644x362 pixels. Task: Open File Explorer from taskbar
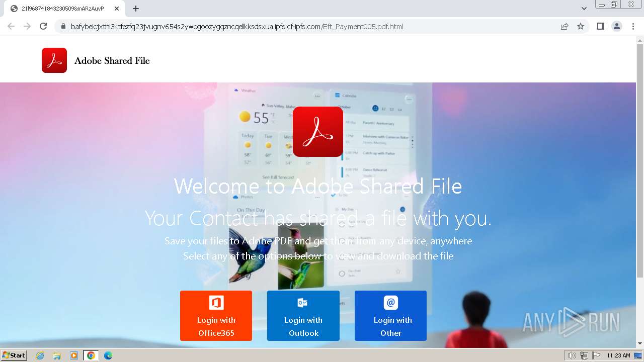coord(57,355)
